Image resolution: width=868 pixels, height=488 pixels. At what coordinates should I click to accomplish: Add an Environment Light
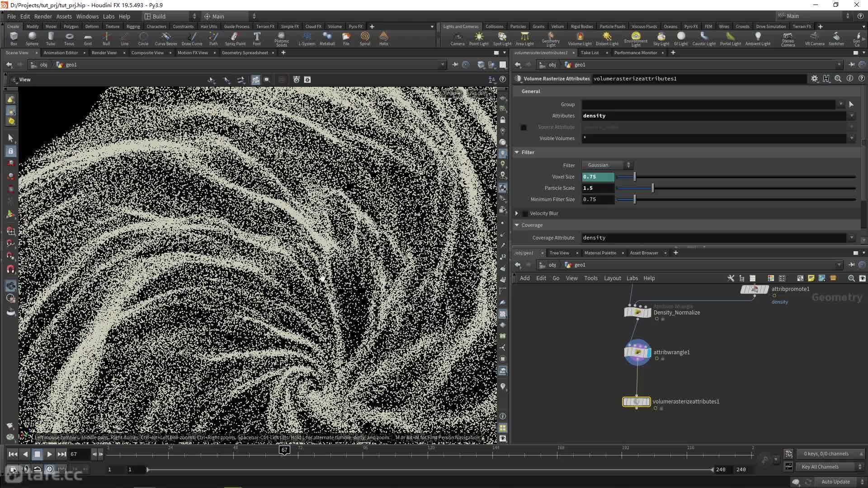click(636, 39)
